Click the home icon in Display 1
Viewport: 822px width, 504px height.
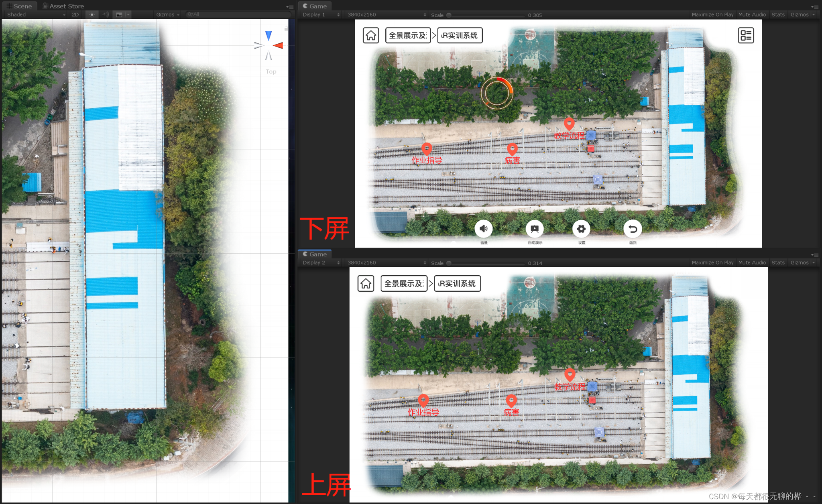coord(371,35)
